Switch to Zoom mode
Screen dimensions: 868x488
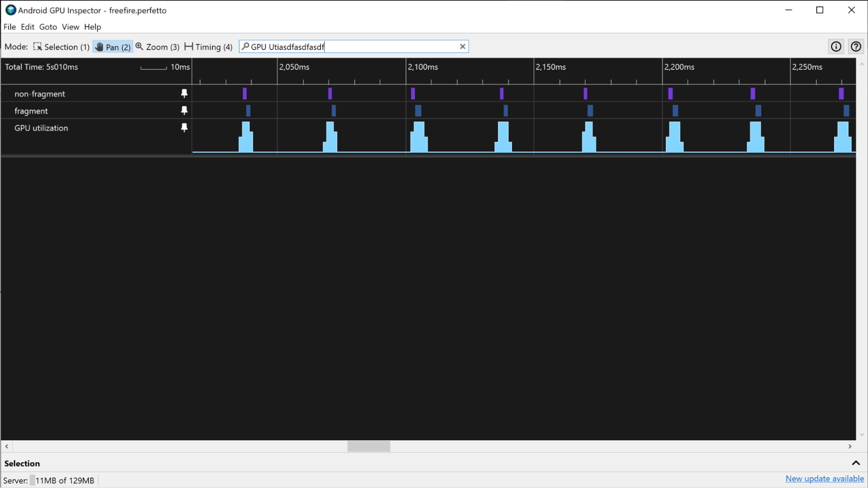click(157, 46)
